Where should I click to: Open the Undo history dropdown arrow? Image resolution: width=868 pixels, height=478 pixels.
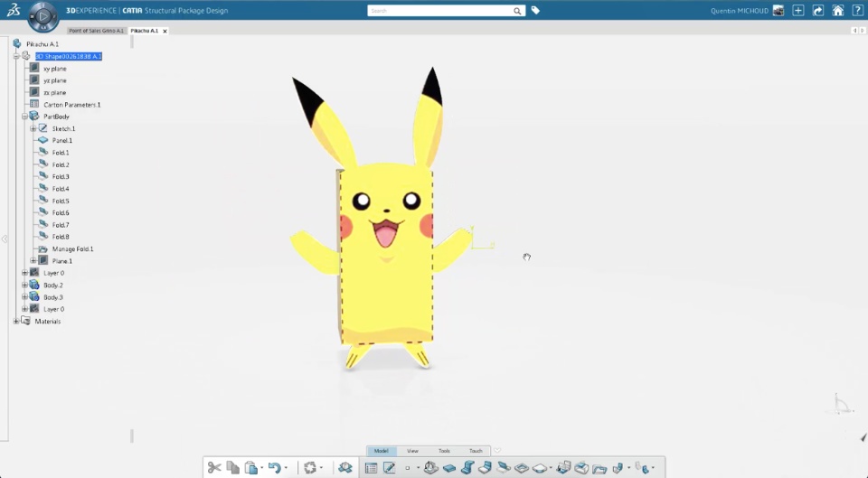coord(286,469)
